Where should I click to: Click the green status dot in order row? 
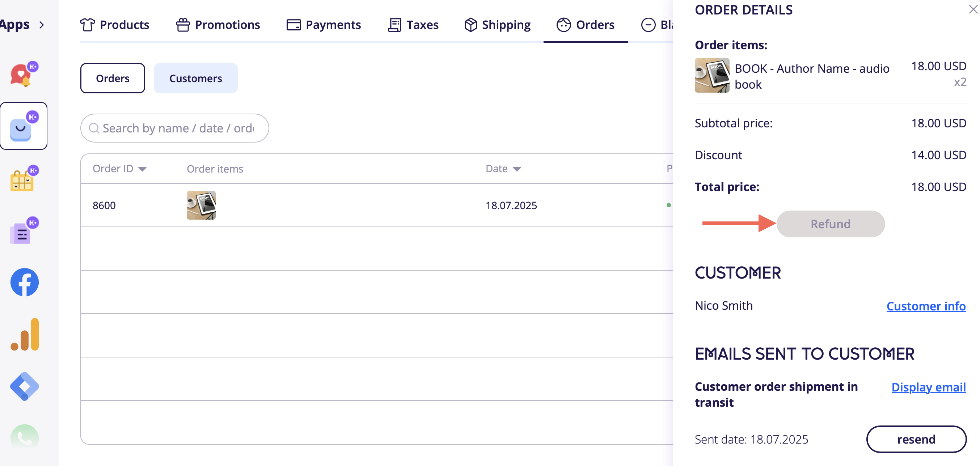668,205
